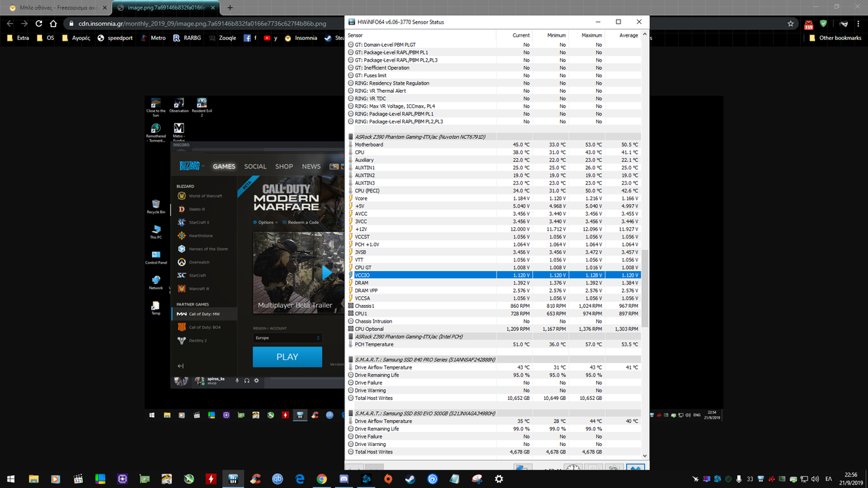Open the Chrome three-dot menu
Image resolution: width=868 pixels, height=488 pixels.
[x=859, y=23]
